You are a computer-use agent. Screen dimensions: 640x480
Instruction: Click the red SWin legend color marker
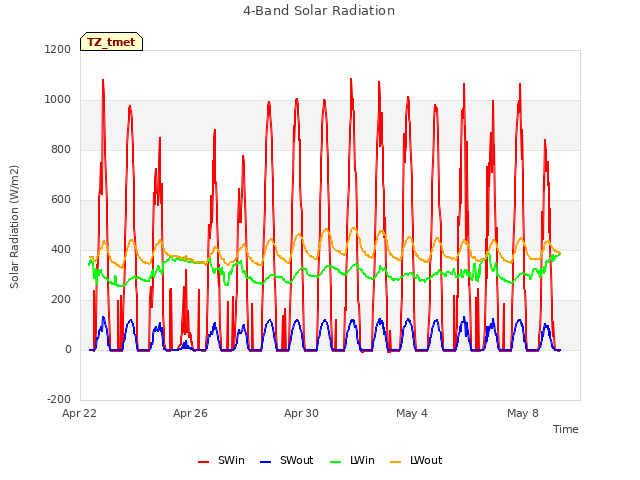[203, 462]
